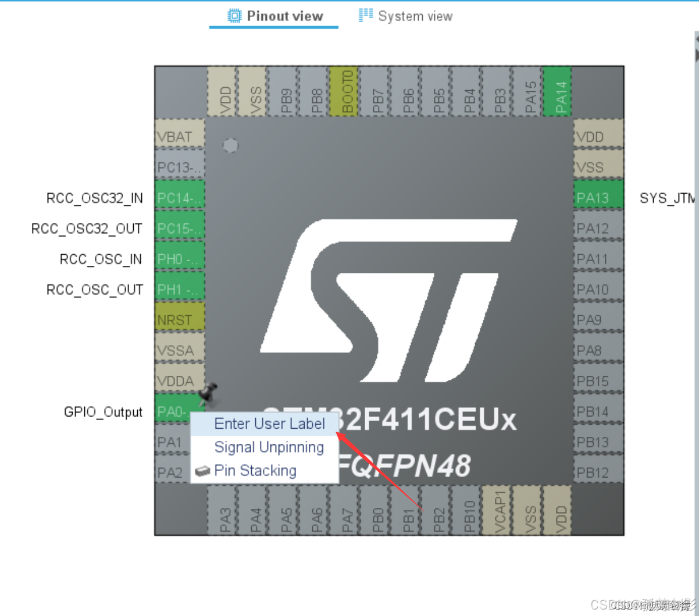The width and height of the screenshot is (699, 616).
Task: Select the PA4 pin on bottom edge
Action: tap(252, 510)
